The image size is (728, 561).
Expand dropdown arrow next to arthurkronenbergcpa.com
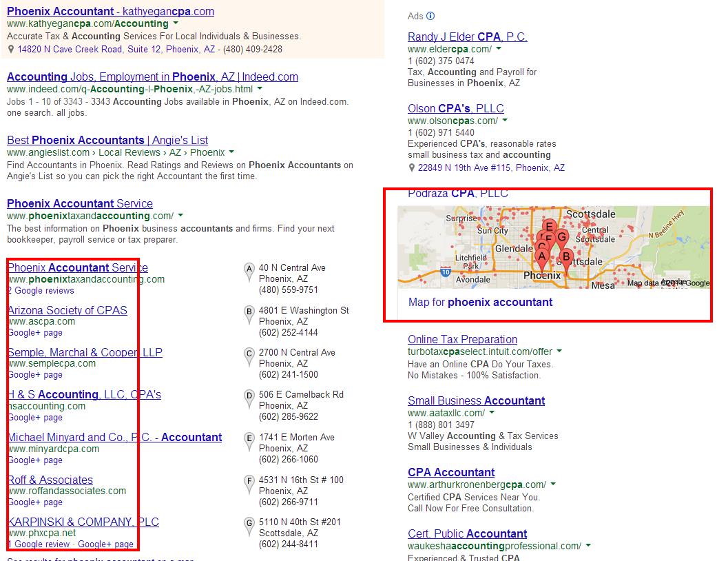pyautogui.click(x=553, y=484)
